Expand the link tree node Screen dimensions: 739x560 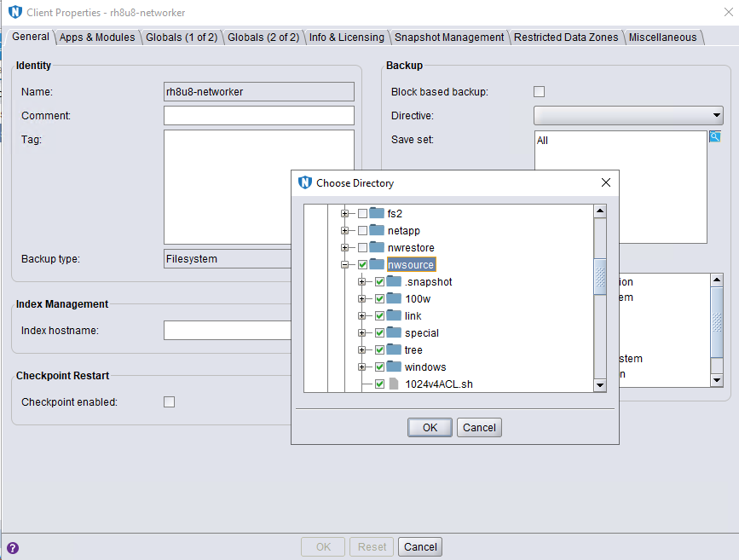(x=362, y=316)
